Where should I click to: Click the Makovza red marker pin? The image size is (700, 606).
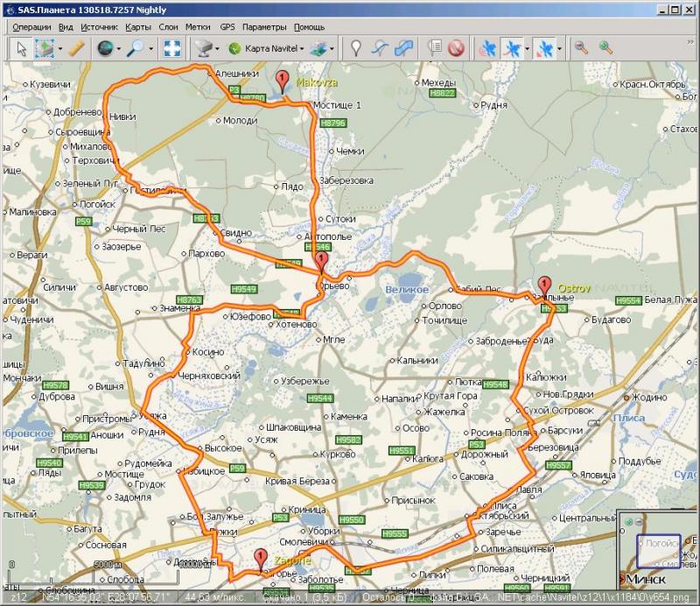[x=282, y=81]
